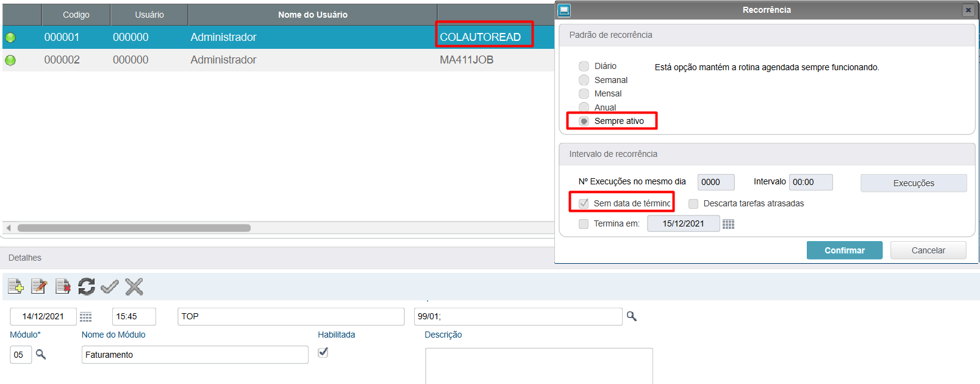The height and width of the screenshot is (384, 980).
Task: Select the Semanal recurrence option
Action: click(x=584, y=80)
